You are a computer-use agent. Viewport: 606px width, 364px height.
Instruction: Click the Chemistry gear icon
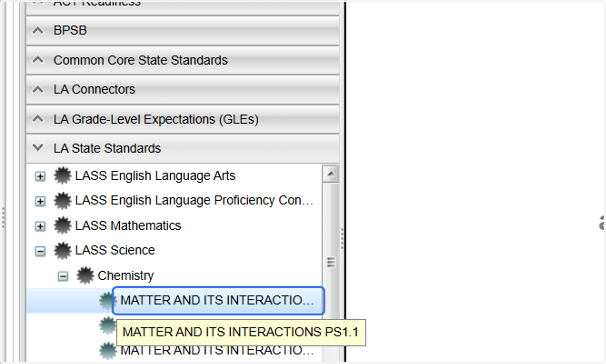coord(85,276)
